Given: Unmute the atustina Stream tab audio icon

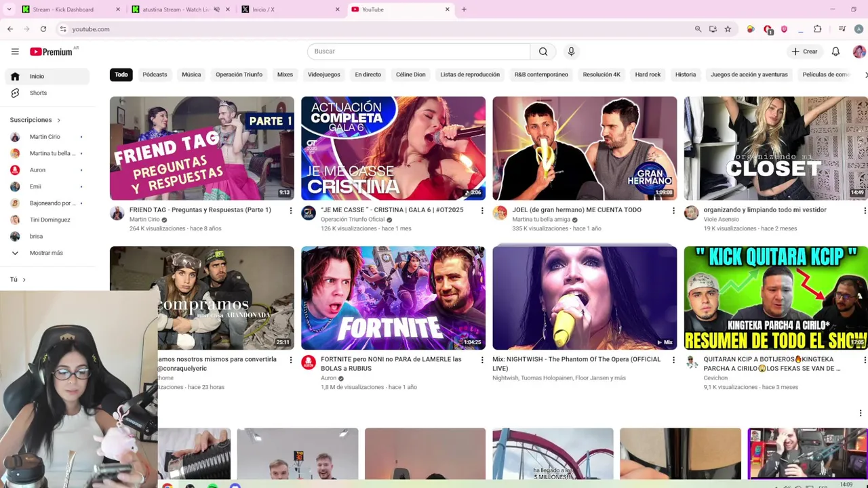Looking at the screenshot, I should pyautogui.click(x=216, y=9).
